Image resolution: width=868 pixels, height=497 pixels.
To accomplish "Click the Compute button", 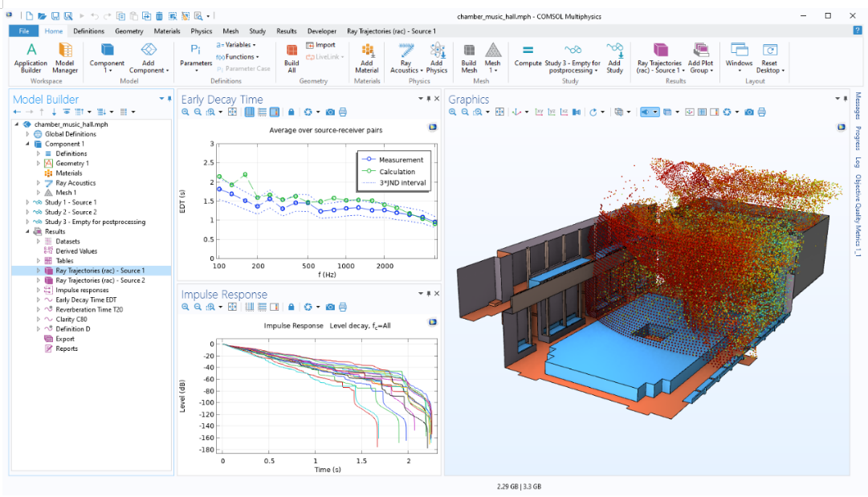I will tap(528, 56).
